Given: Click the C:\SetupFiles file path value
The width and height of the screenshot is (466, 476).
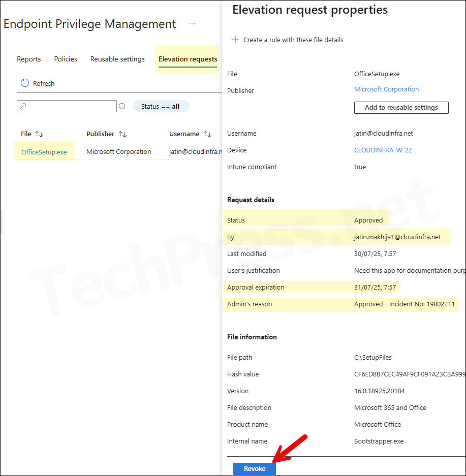Looking at the screenshot, I should (x=373, y=357).
